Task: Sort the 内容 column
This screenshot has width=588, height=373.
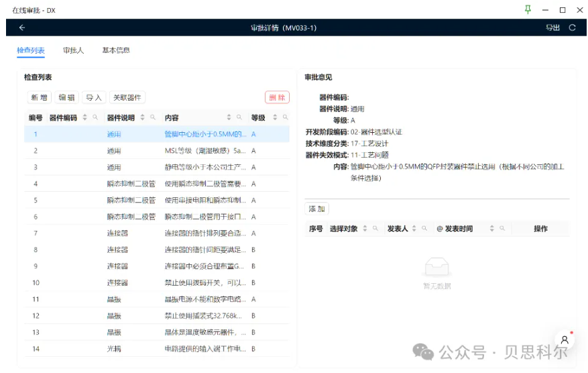Action: point(229,117)
